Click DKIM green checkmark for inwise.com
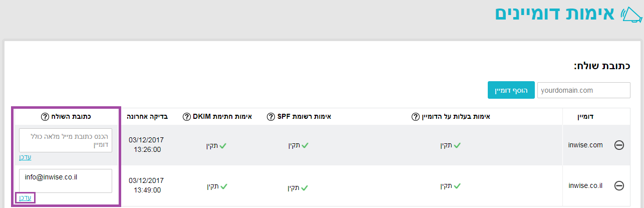This screenshot has width=644, height=208. coord(223,146)
